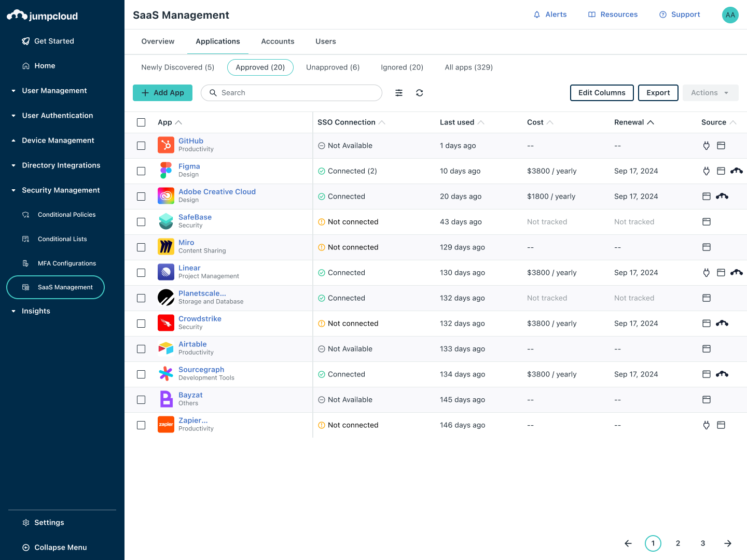Open the Actions dropdown

tap(710, 93)
